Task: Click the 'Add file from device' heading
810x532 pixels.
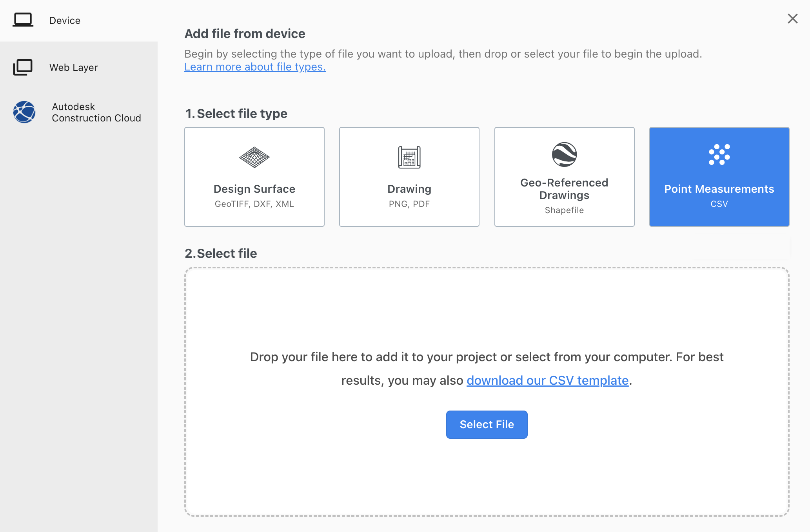Action: click(x=245, y=34)
